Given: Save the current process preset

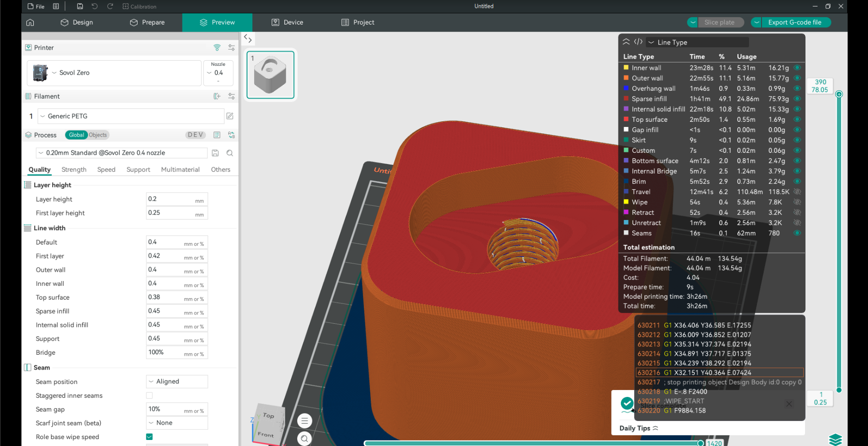Looking at the screenshot, I should 215,153.
